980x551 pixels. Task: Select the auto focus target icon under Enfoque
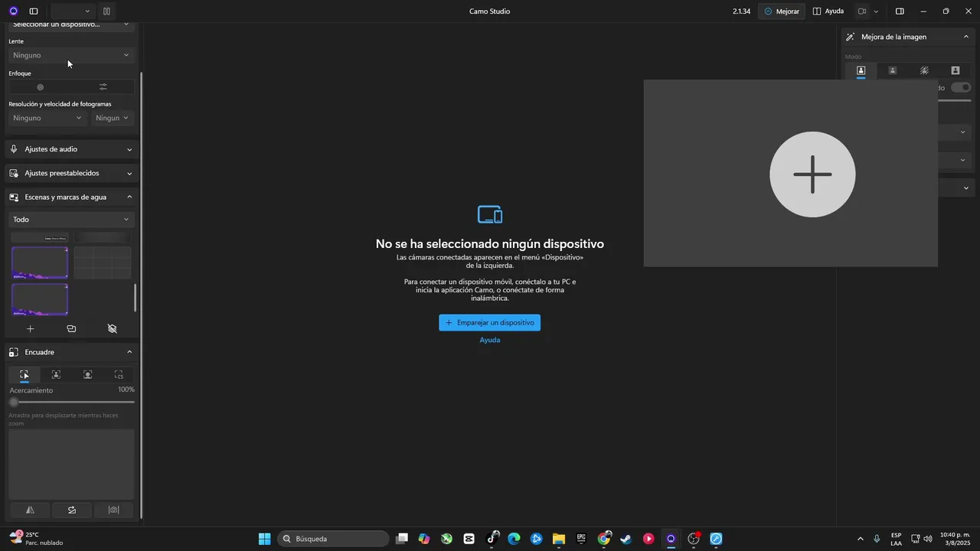pyautogui.click(x=41, y=87)
